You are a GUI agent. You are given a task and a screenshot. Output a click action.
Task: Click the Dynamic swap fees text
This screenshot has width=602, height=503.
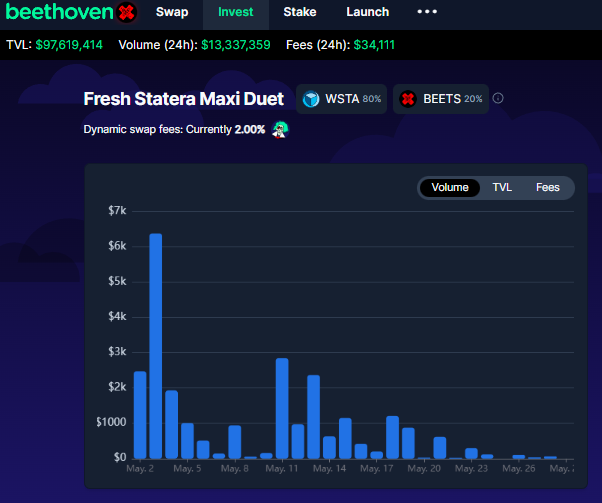(x=174, y=129)
